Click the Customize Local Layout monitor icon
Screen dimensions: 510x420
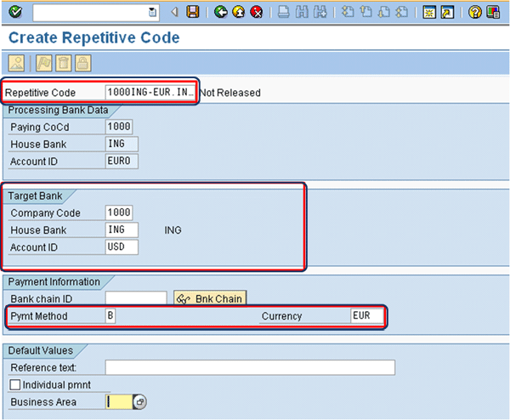pos(493,12)
